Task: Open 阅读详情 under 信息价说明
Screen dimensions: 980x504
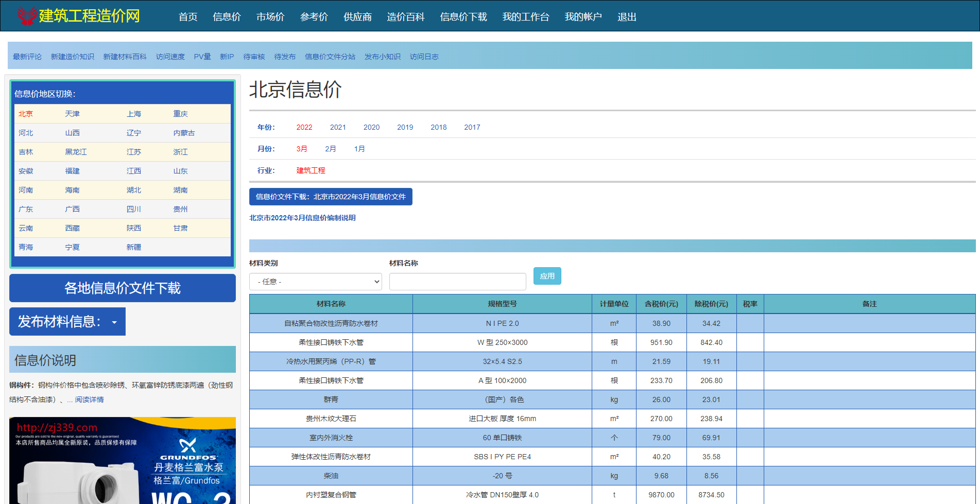Action: (89, 399)
